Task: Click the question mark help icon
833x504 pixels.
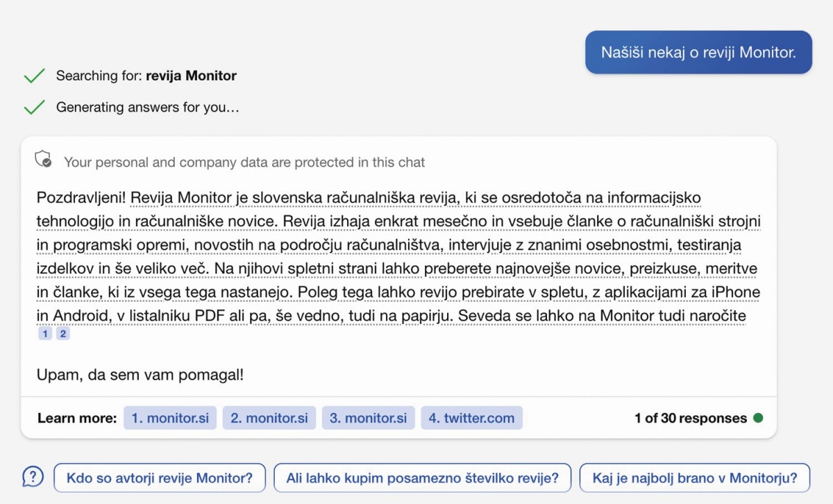Action: [33, 477]
